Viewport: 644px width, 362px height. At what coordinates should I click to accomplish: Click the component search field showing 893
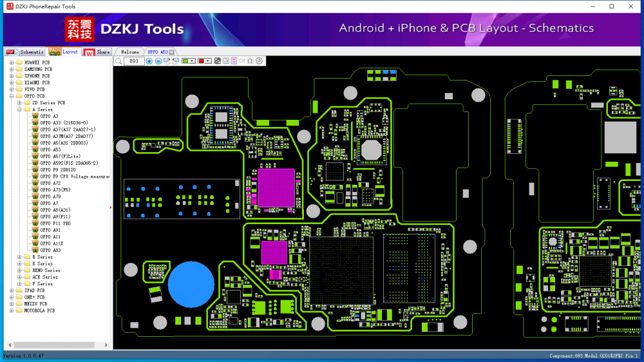pos(133,61)
